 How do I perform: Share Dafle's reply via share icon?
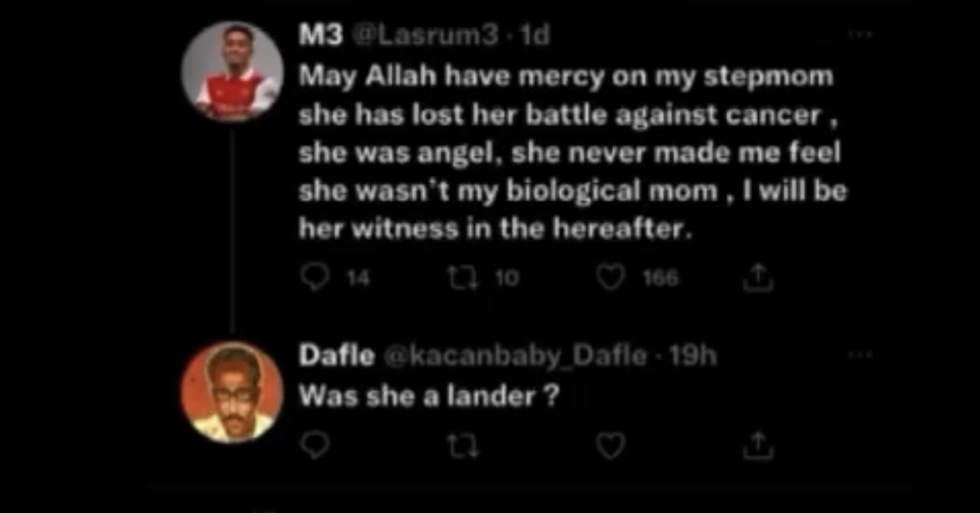click(757, 445)
